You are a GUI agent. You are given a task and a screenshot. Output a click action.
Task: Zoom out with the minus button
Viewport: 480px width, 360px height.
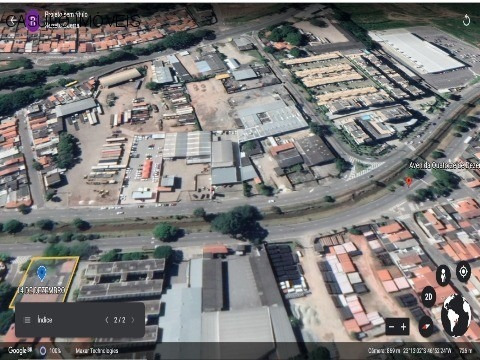click(392, 327)
